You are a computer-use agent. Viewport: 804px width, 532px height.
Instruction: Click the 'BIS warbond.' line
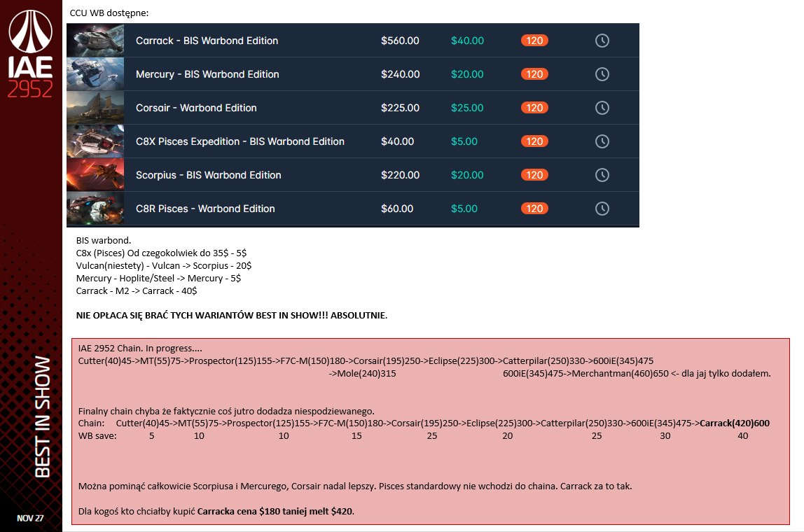click(x=104, y=240)
